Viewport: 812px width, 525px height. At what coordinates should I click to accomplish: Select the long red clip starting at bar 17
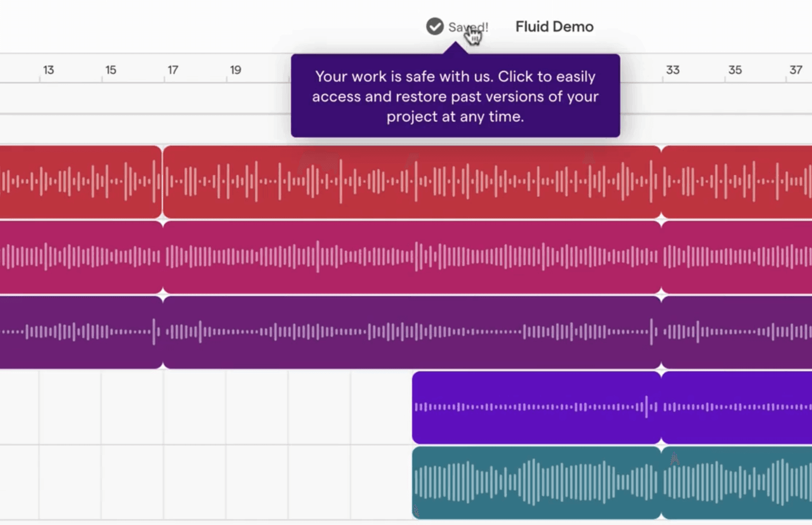pos(412,182)
